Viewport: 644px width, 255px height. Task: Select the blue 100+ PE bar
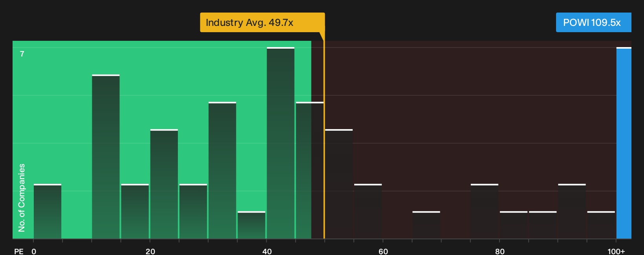624,143
